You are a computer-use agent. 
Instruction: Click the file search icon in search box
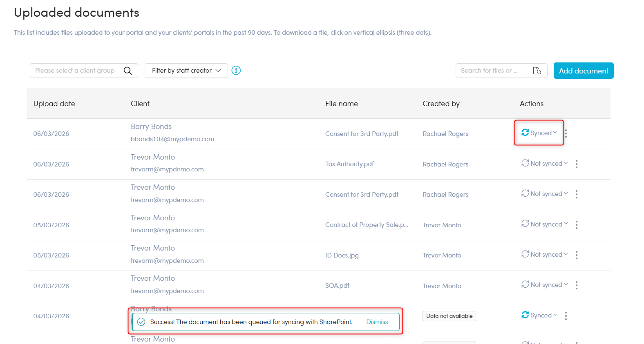537,71
